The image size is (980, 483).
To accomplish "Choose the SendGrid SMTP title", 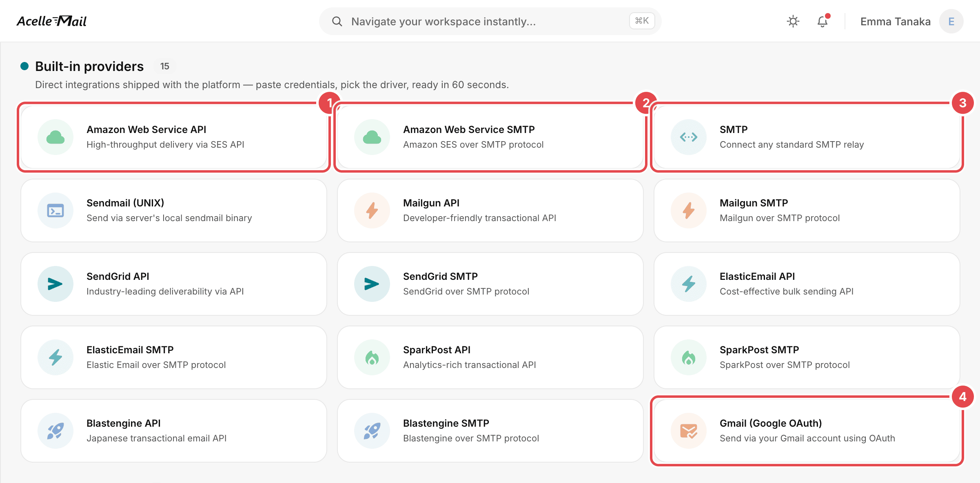I will point(440,277).
